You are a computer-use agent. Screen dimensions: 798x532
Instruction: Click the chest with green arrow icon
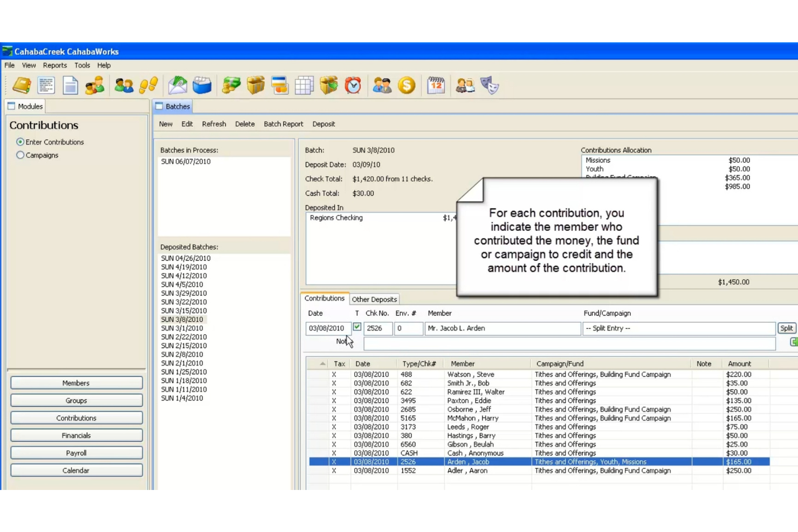pyautogui.click(x=328, y=85)
